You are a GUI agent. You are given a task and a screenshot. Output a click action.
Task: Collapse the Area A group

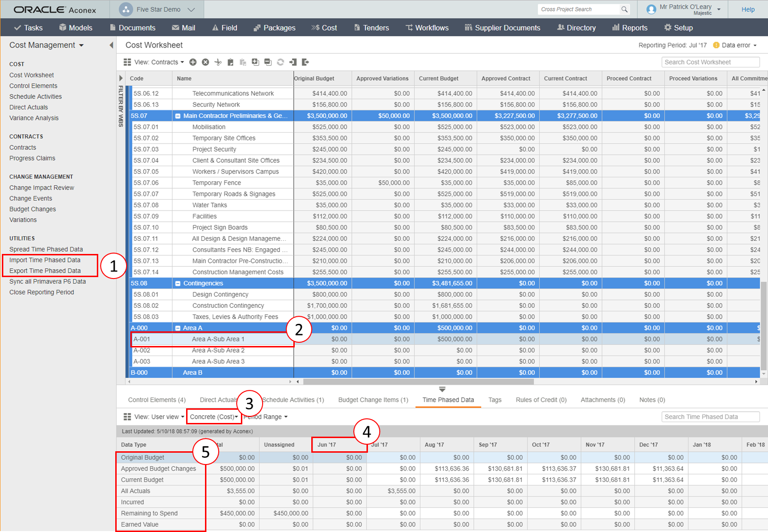point(178,328)
